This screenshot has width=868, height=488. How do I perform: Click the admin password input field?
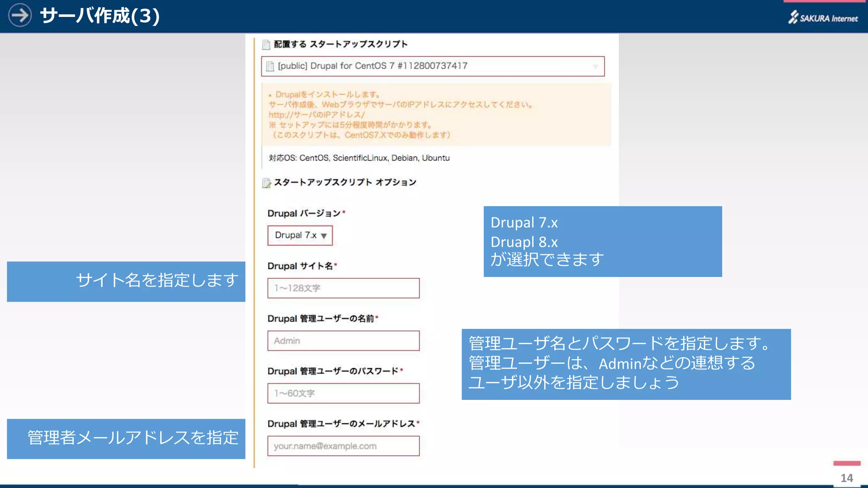click(x=343, y=393)
